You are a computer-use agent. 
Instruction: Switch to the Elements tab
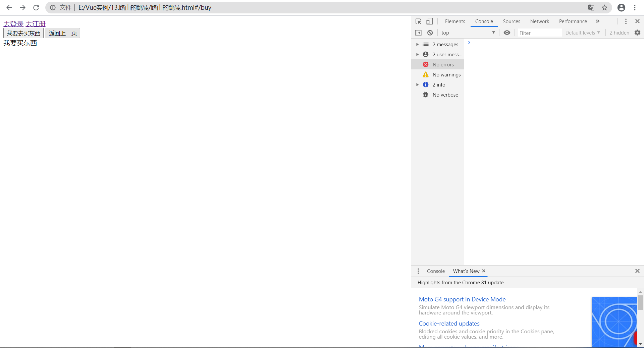(455, 21)
